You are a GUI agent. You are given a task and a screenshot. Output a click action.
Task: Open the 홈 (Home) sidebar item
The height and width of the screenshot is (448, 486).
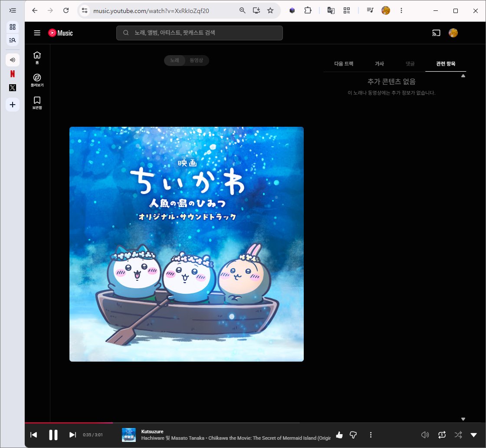coord(37,58)
